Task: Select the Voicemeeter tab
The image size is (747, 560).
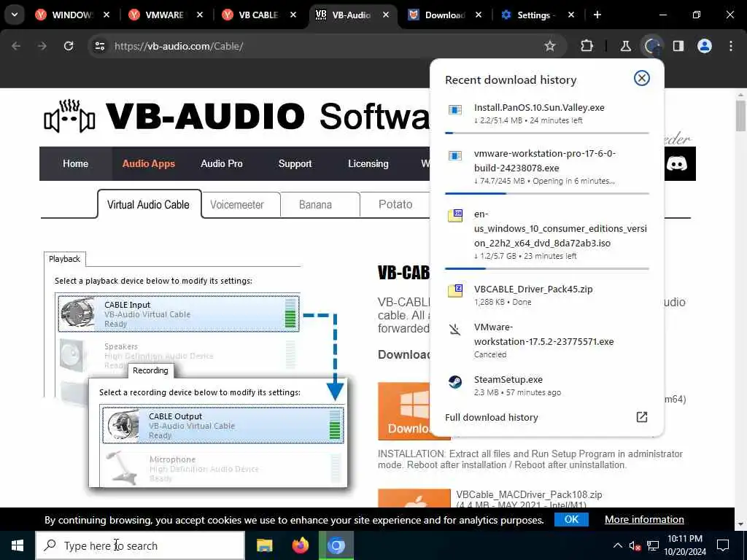Action: 237,205
